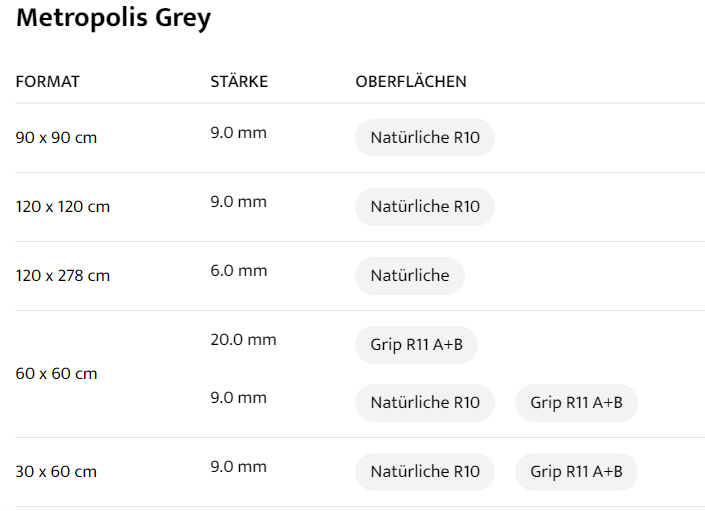Click the Metropolis Grey heading
The height and width of the screenshot is (511, 705).
pyautogui.click(x=113, y=19)
